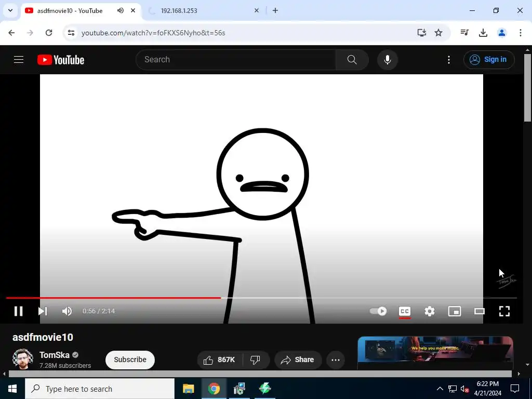View site information icon

pos(71,33)
